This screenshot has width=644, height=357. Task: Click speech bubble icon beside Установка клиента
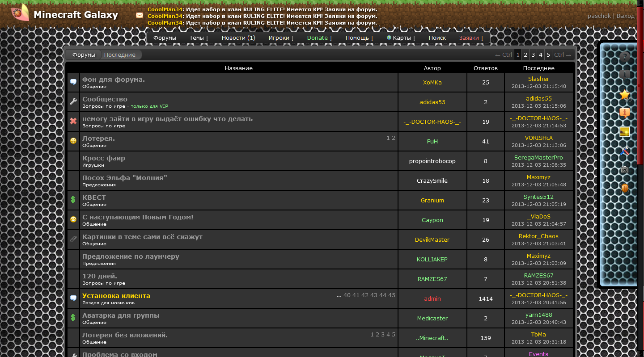tap(73, 298)
